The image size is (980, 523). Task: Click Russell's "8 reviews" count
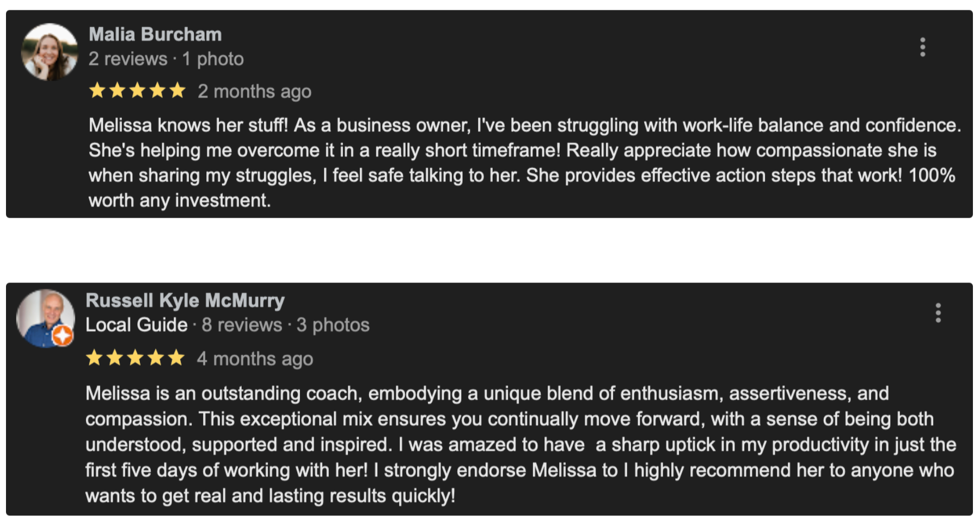(242, 325)
